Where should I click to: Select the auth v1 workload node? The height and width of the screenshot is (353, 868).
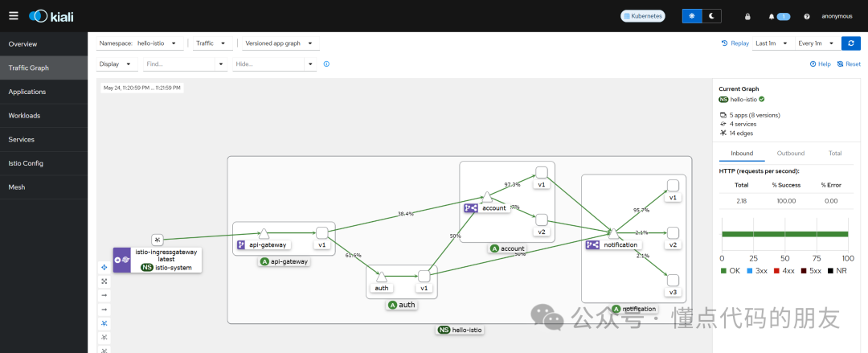point(424,276)
